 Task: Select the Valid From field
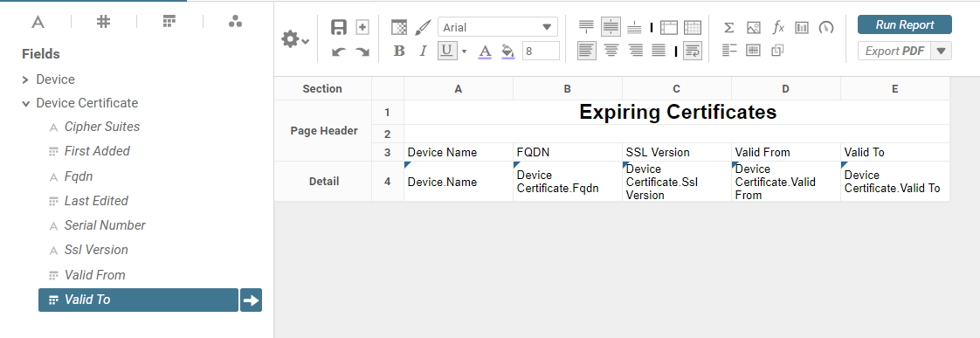point(95,275)
